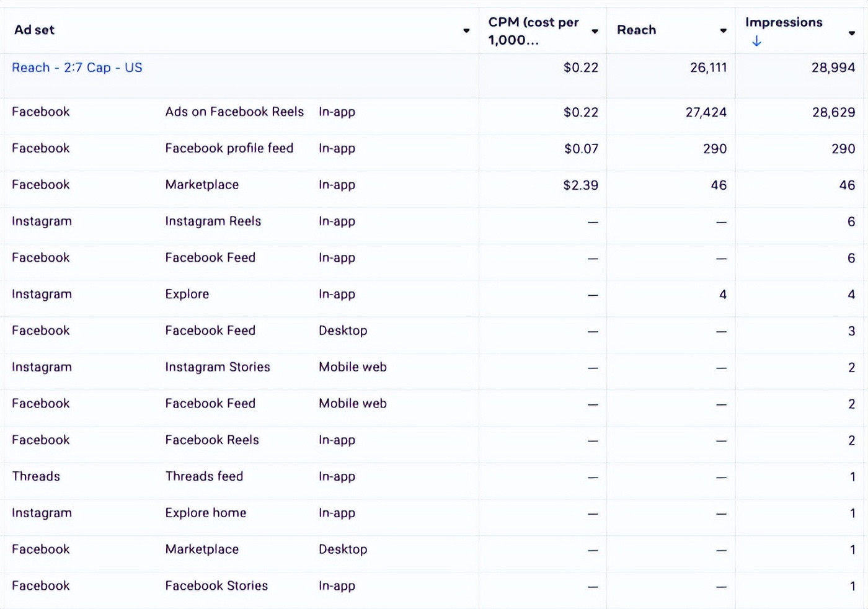Select the Ads on Facebook Reels row

coord(234,112)
